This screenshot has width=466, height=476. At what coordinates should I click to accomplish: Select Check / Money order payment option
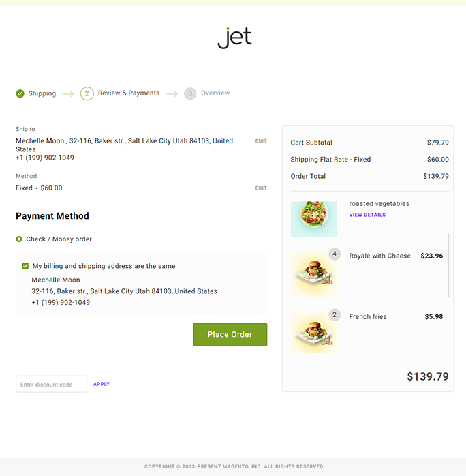point(20,239)
